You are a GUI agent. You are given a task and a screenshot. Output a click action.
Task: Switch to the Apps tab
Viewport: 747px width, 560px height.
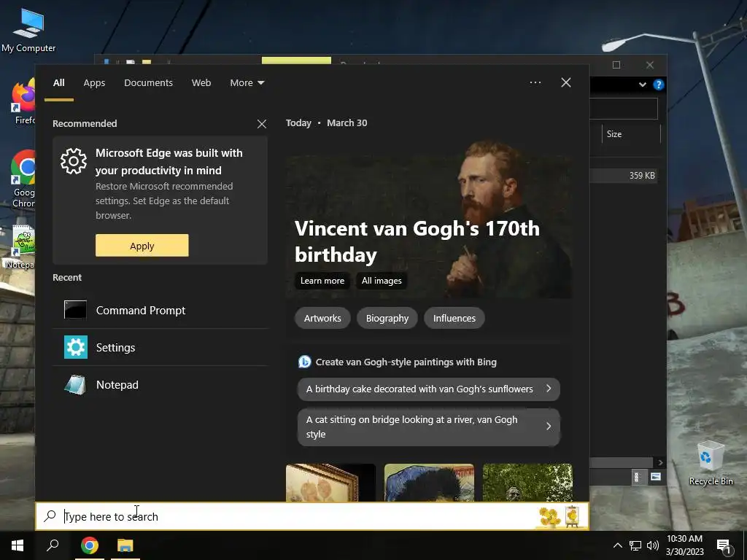(x=94, y=83)
